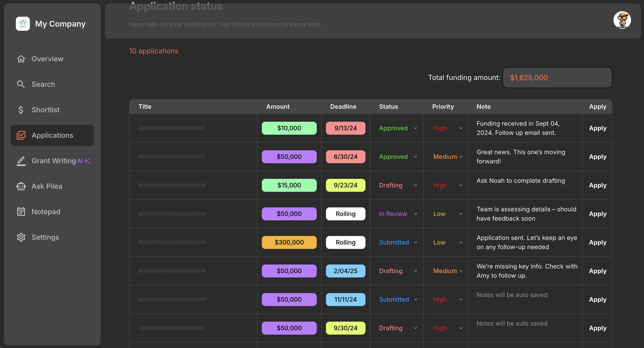
Task: Click the Ask Pilea robot icon
Action: pos(21,186)
